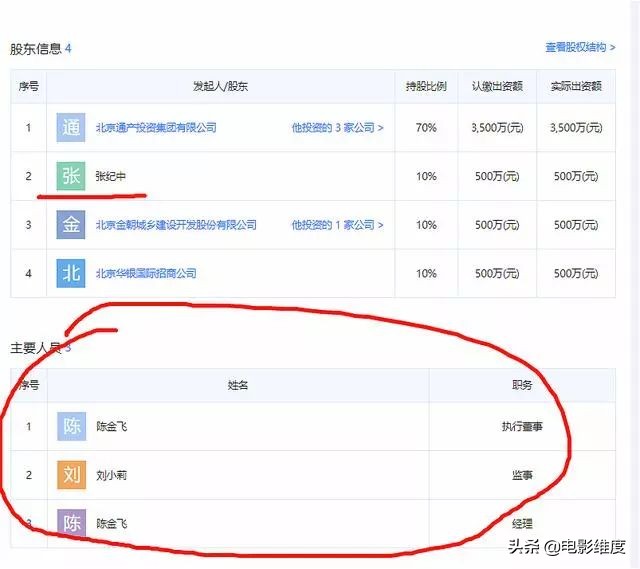Click the 姓名 column header
Viewport: 640px width, 569px height.
tap(238, 385)
